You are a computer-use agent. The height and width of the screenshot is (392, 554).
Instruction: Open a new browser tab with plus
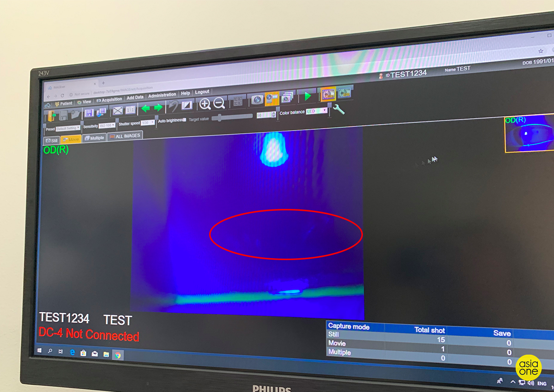[x=103, y=83]
